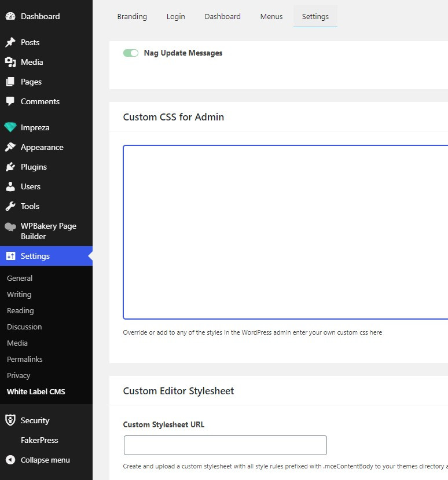Image resolution: width=448 pixels, height=480 pixels.
Task: Go to Reading settings submenu
Action: click(20, 311)
